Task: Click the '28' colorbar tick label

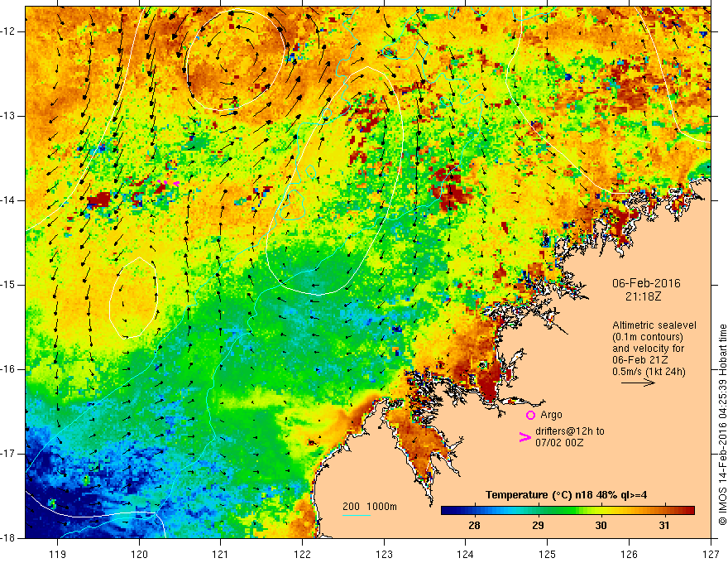Action: coord(474,526)
